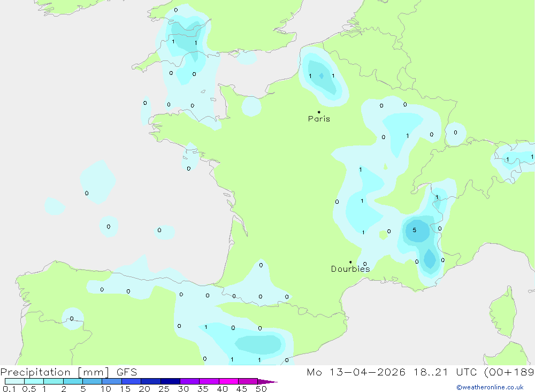Pick the 0.5–1 mm legend color swatch

point(34,381)
